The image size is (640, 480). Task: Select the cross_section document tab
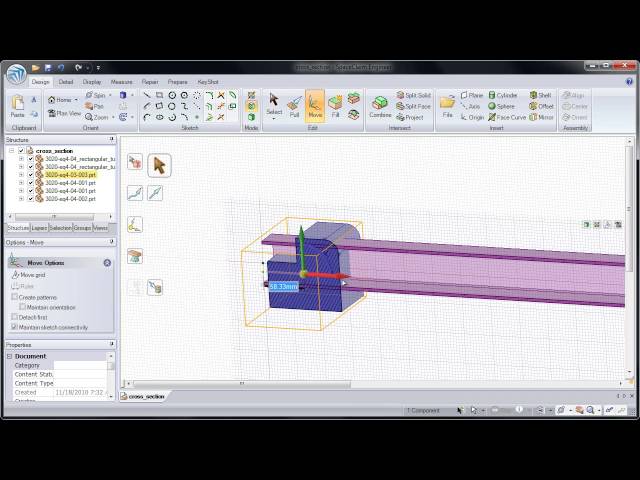[x=143, y=396]
